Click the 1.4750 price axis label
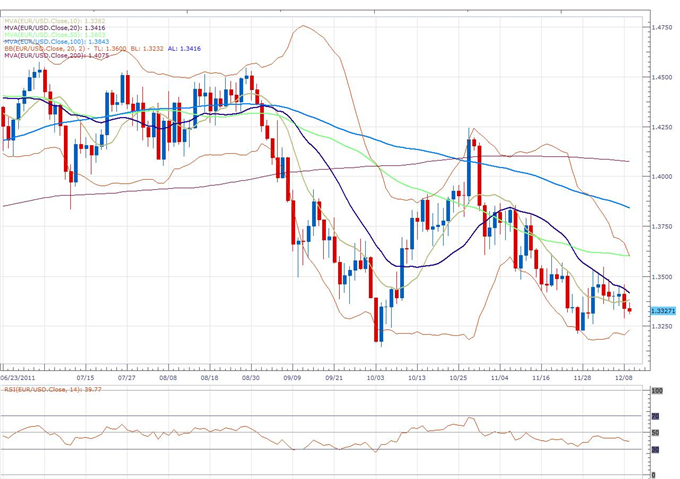The width and height of the screenshot is (680, 479). pyautogui.click(x=662, y=27)
